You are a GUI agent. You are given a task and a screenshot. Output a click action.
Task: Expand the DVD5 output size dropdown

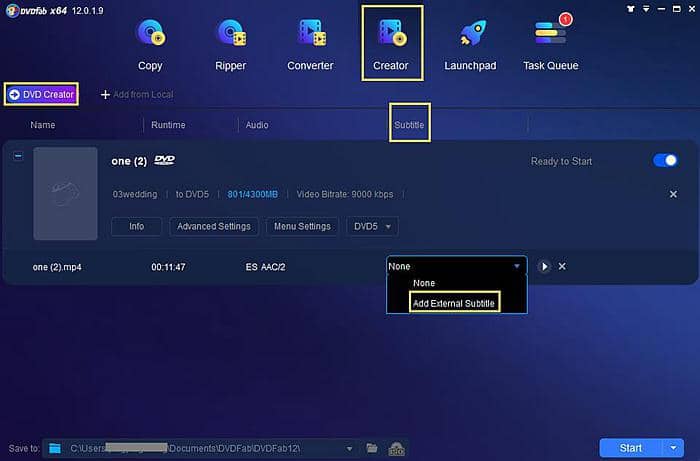(372, 226)
